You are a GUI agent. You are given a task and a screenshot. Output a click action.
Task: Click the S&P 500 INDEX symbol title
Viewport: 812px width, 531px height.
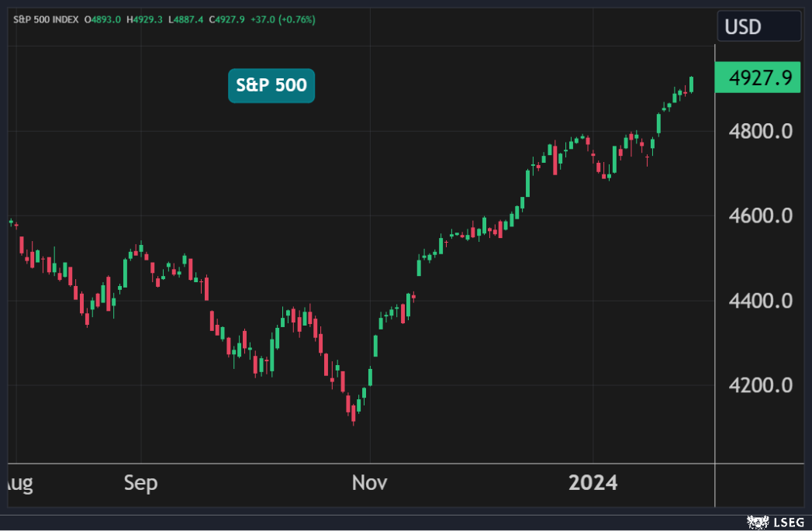[46, 19]
